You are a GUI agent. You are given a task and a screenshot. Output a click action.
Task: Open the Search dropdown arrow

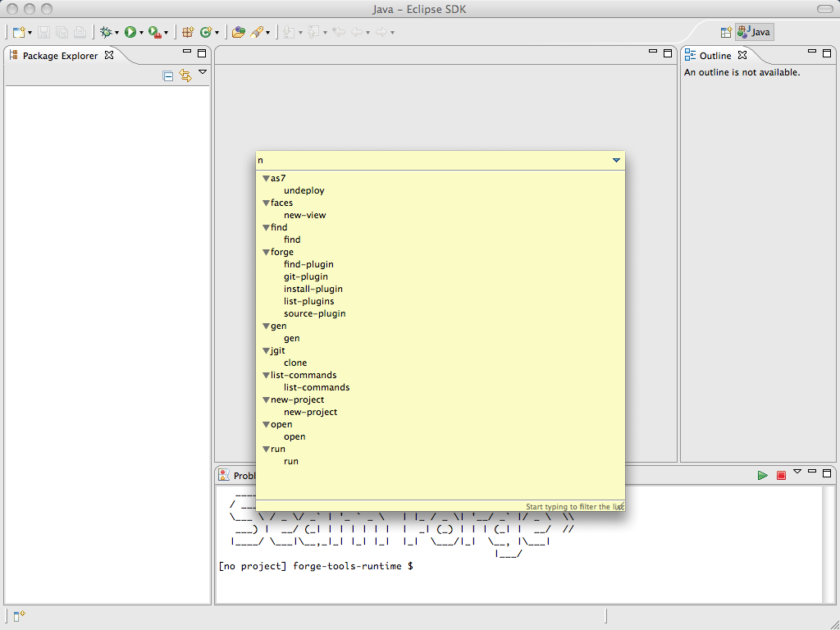coord(268,33)
